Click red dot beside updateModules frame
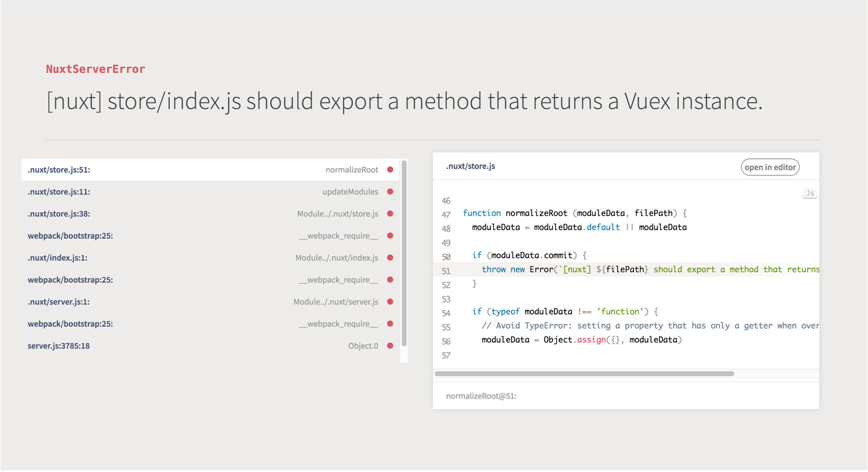This screenshot has width=868, height=472. [390, 192]
